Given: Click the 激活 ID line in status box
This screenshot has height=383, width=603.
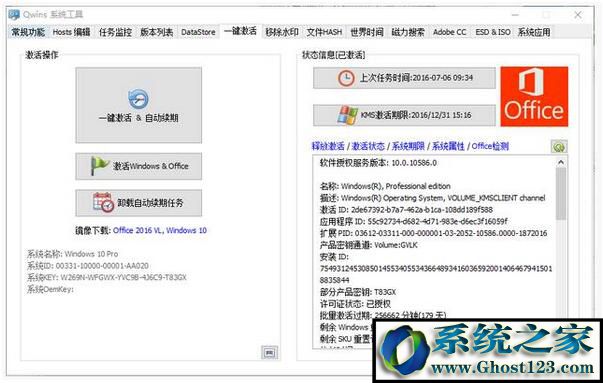Looking at the screenshot, I should pos(406,210).
